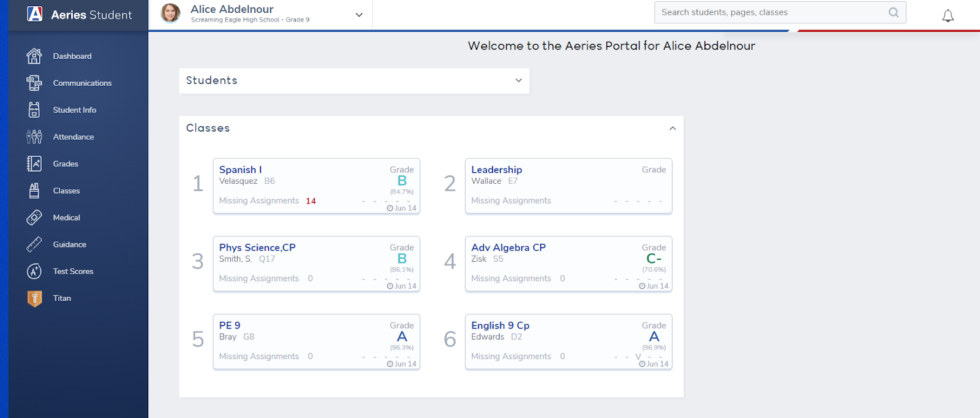The image size is (980, 418).
Task: Click the English 9 Cp class link
Action: [x=500, y=325]
